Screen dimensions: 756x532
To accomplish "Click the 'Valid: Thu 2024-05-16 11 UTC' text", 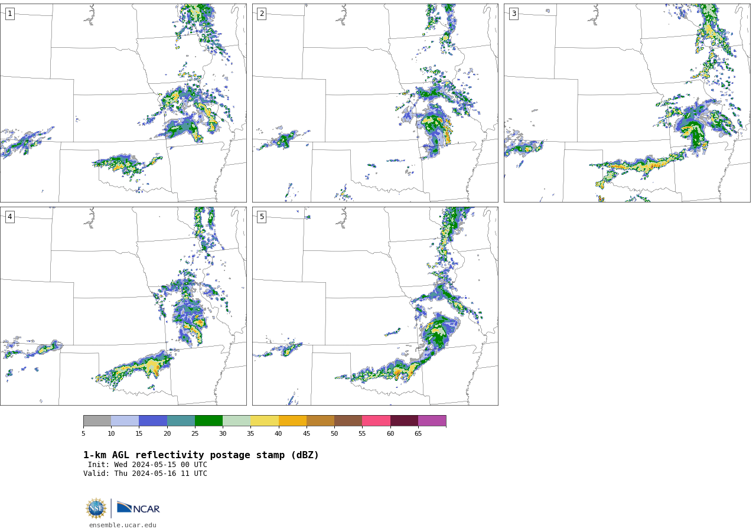I will (x=145, y=474).
